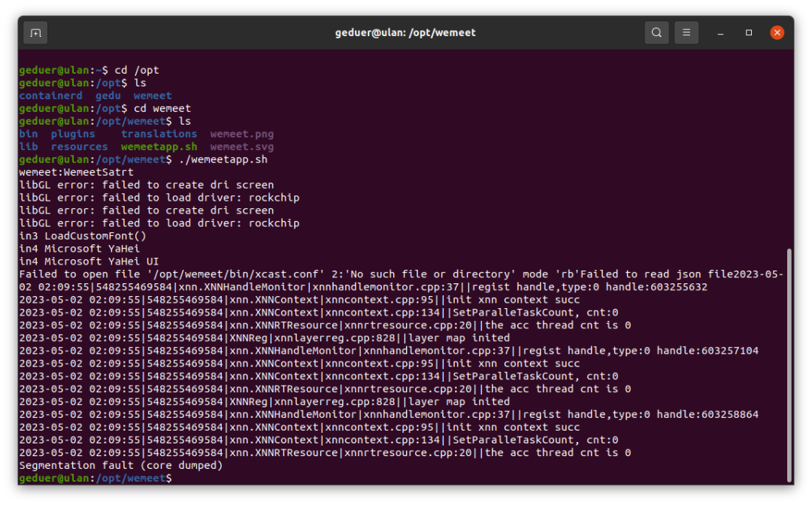The image size is (812, 505).
Task: Minimize the terminal window
Action: click(720, 32)
